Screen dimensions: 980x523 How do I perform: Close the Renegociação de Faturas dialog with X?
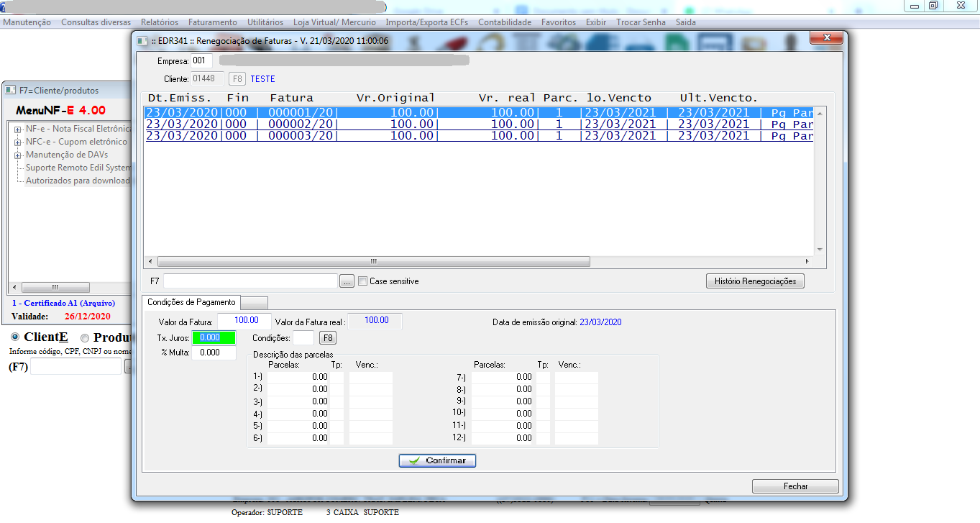point(826,38)
